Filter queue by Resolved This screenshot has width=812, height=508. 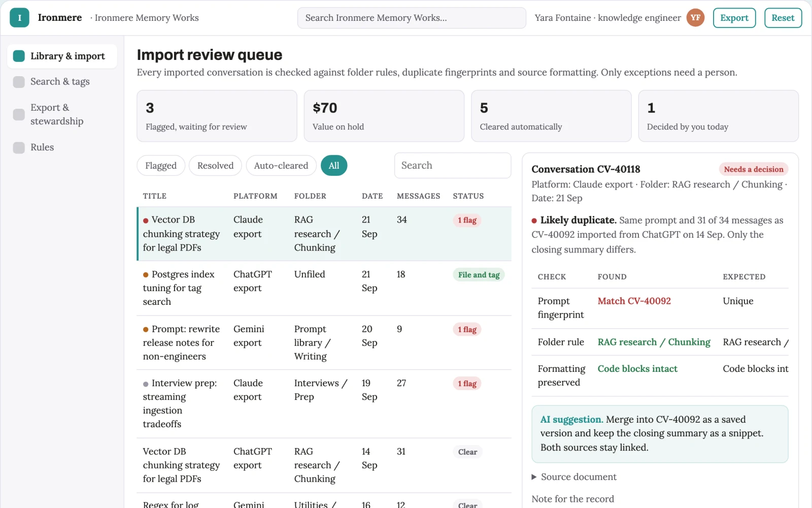(215, 166)
